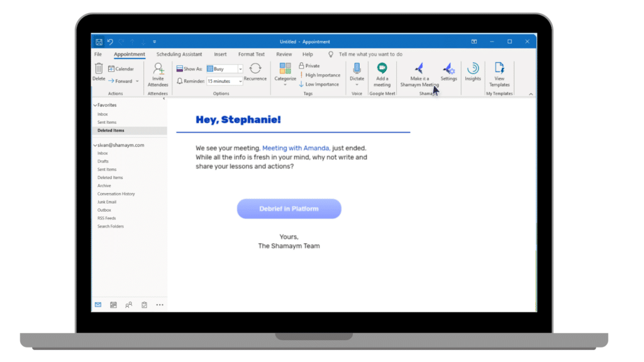Open Deleted Items under sivan@shamaym.com

(x=110, y=178)
